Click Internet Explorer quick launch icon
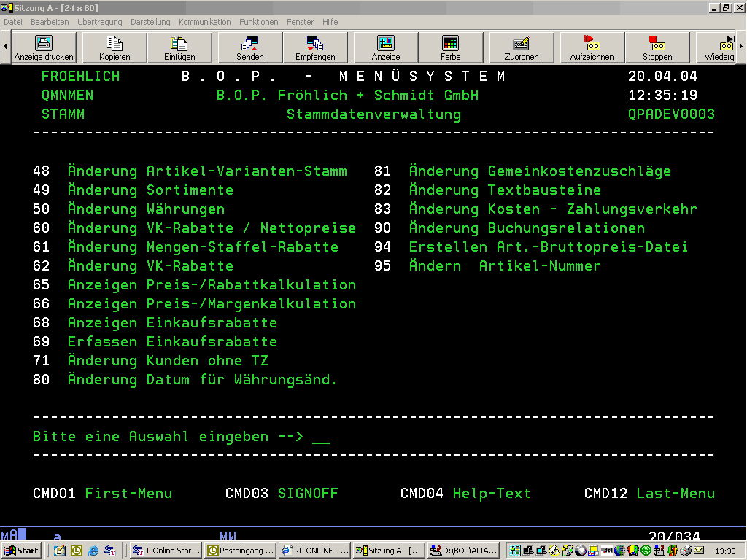 [93, 551]
